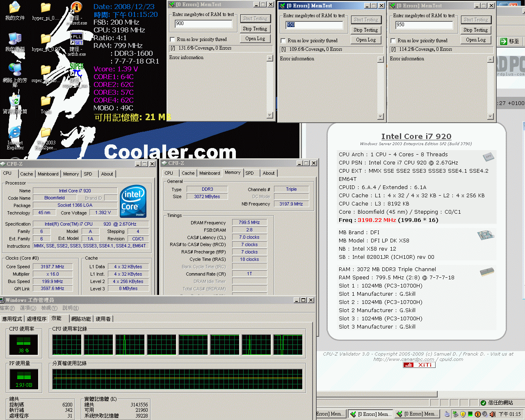Click the language bar keyboard icon
This screenshot has width=525, height=420.
coord(447,414)
